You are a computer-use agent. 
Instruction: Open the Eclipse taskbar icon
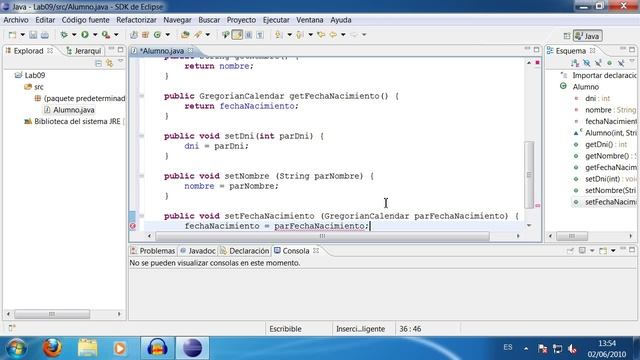point(192,348)
